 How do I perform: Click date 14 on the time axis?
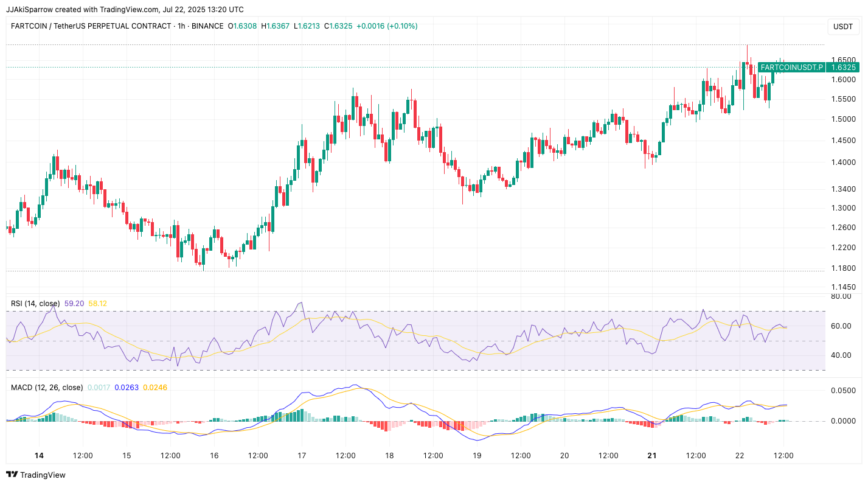coord(39,455)
